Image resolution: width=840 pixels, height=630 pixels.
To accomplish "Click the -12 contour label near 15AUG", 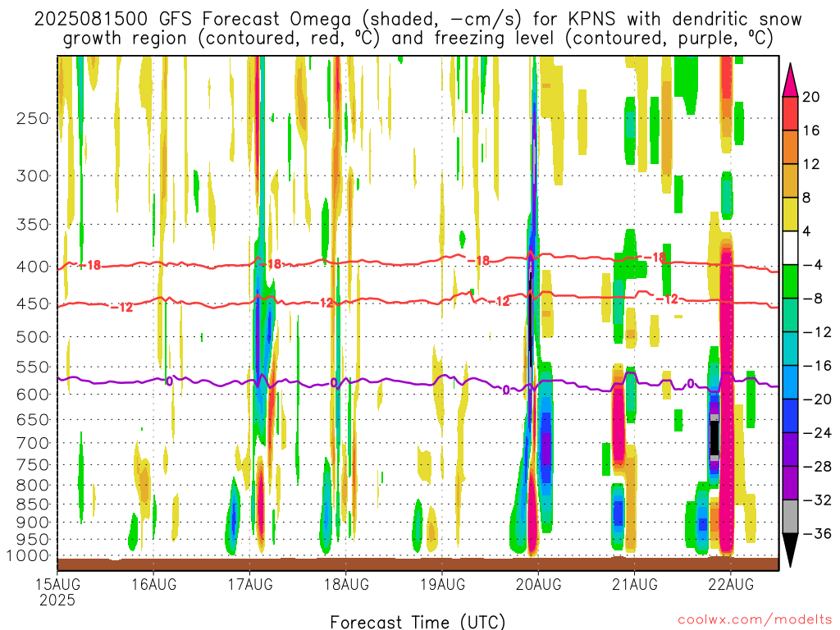I will (121, 308).
